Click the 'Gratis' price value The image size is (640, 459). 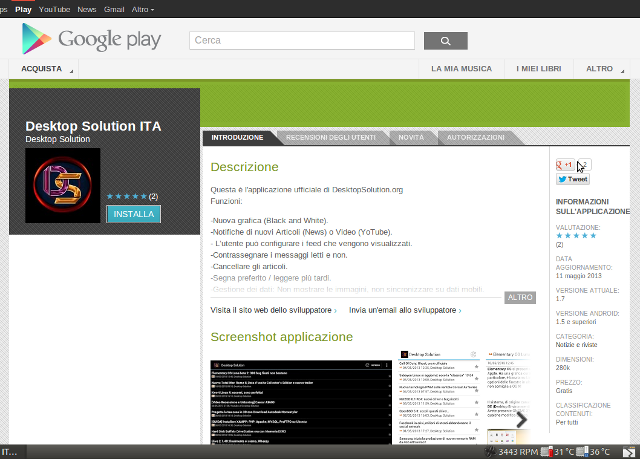pos(564,391)
